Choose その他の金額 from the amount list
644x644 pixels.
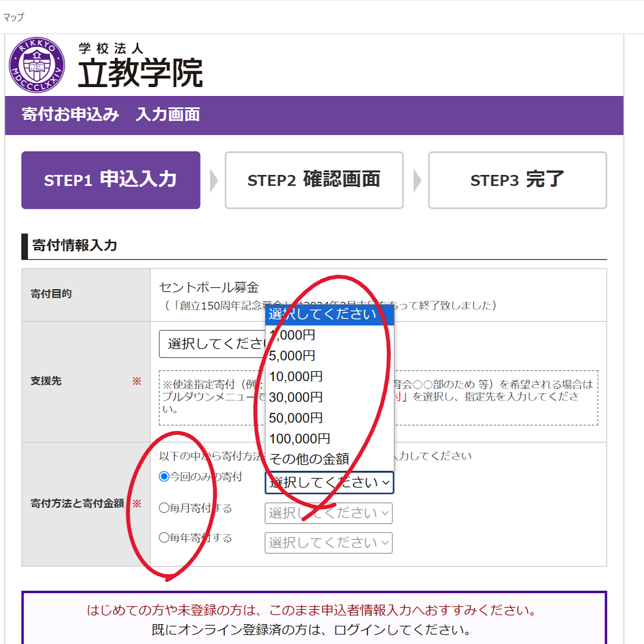[x=330, y=459]
